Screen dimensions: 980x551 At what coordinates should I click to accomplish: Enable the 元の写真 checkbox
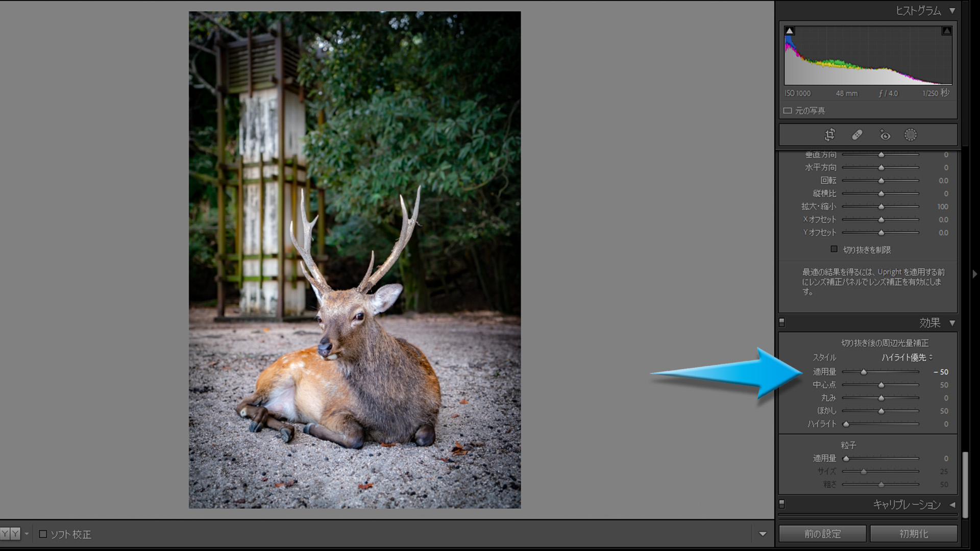[x=788, y=111]
